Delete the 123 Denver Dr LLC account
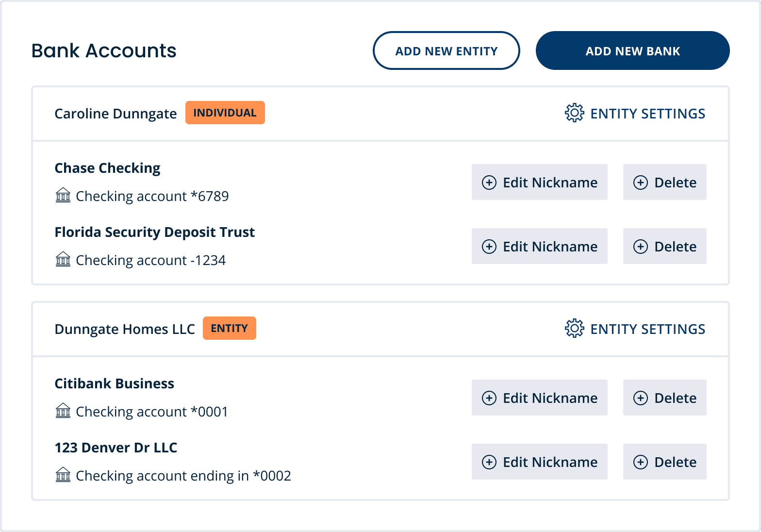The image size is (761, 532). (665, 462)
